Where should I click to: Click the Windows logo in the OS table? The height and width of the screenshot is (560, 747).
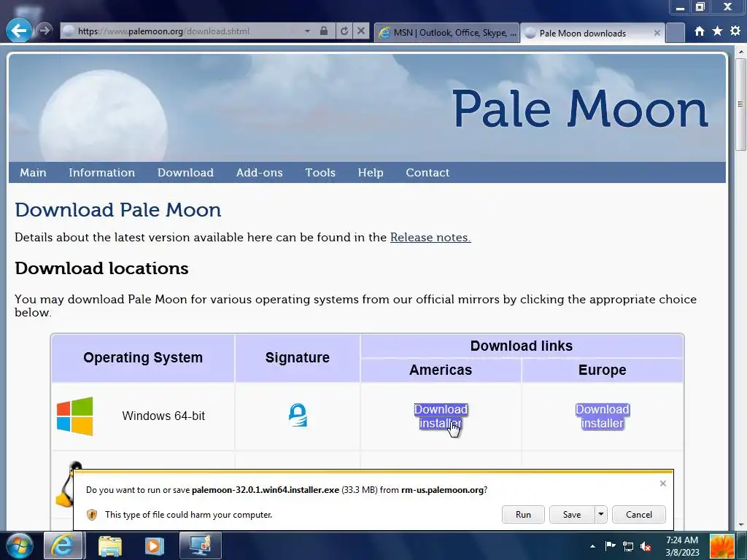(x=75, y=416)
